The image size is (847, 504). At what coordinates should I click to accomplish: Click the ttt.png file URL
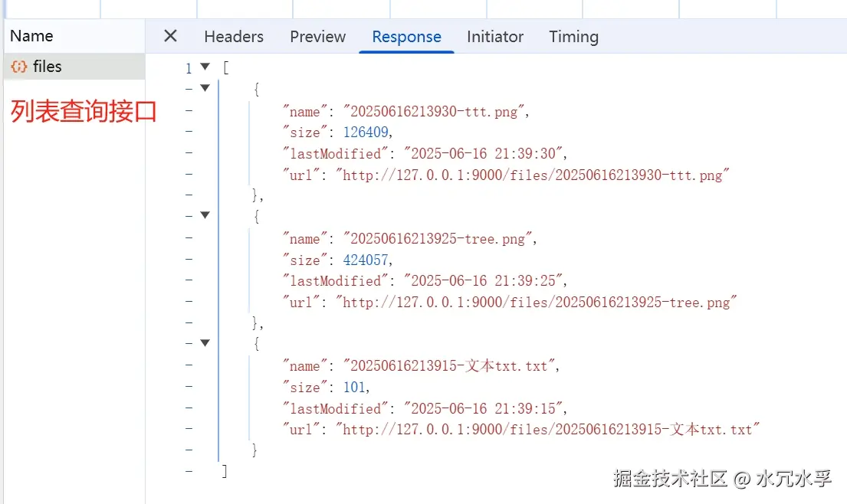(533, 175)
